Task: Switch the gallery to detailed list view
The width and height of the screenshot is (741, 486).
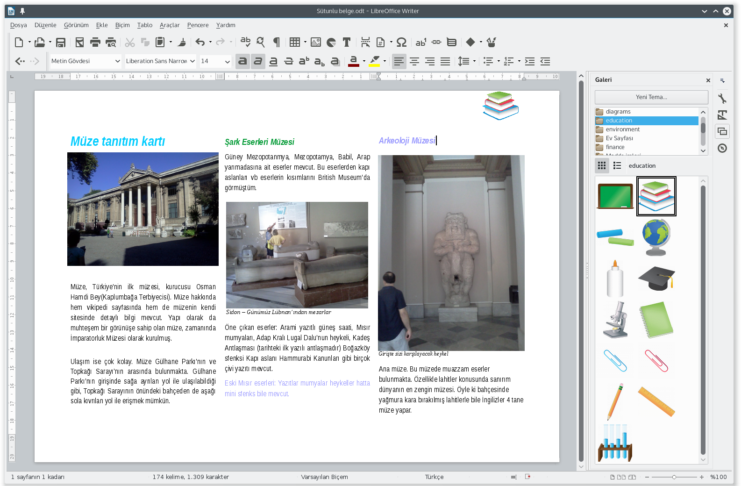Action: point(616,165)
